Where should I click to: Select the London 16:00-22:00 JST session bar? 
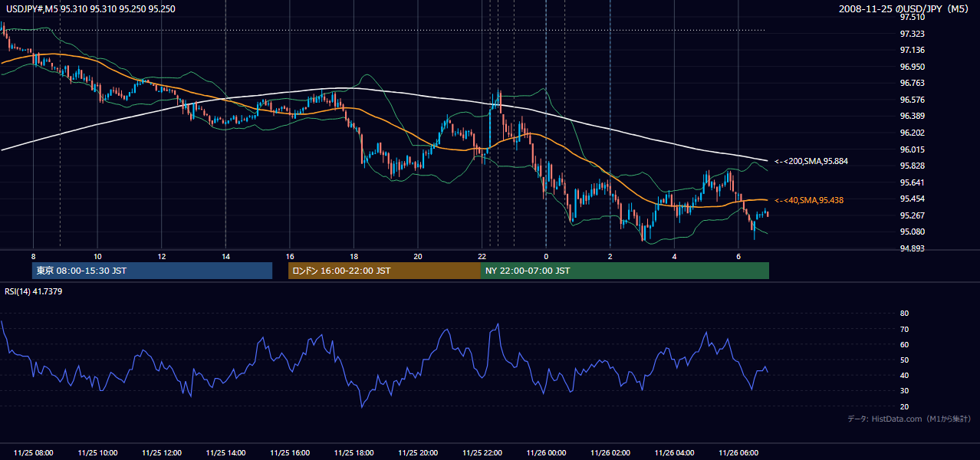(384, 271)
